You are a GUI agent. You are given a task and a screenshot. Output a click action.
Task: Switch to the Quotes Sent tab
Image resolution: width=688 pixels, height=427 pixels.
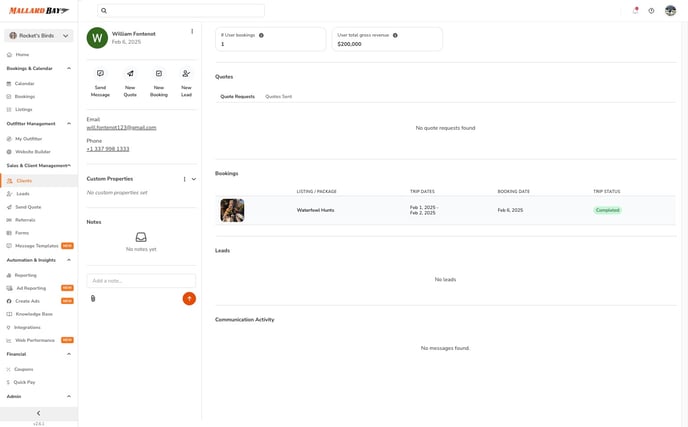278,97
